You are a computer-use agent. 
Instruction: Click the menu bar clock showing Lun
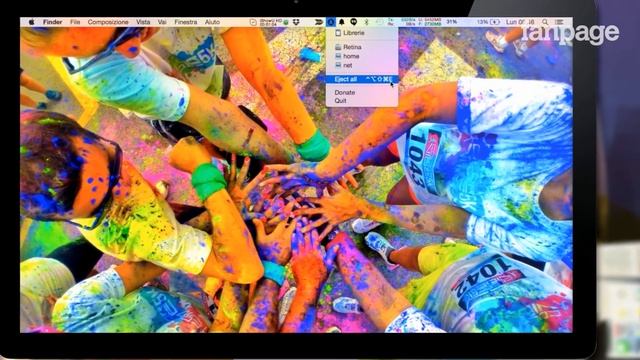[x=520, y=22]
